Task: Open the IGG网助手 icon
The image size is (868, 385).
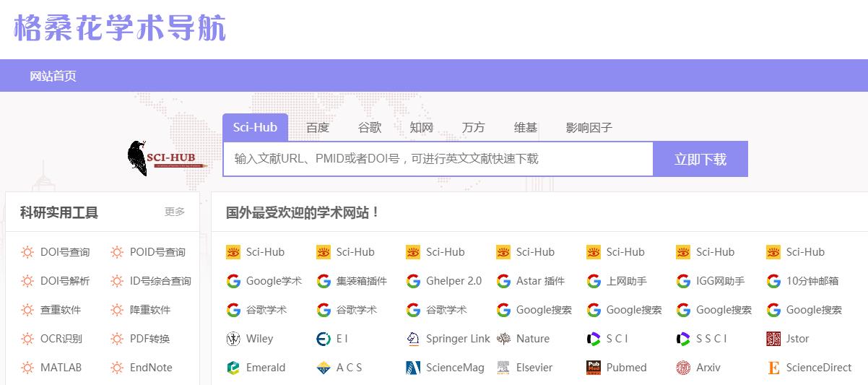Action: click(x=683, y=281)
